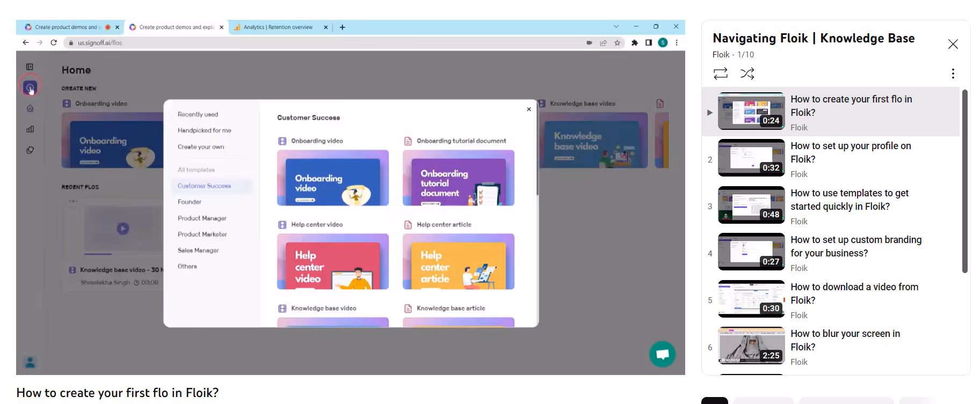Select 'Create your own' option

(201, 147)
